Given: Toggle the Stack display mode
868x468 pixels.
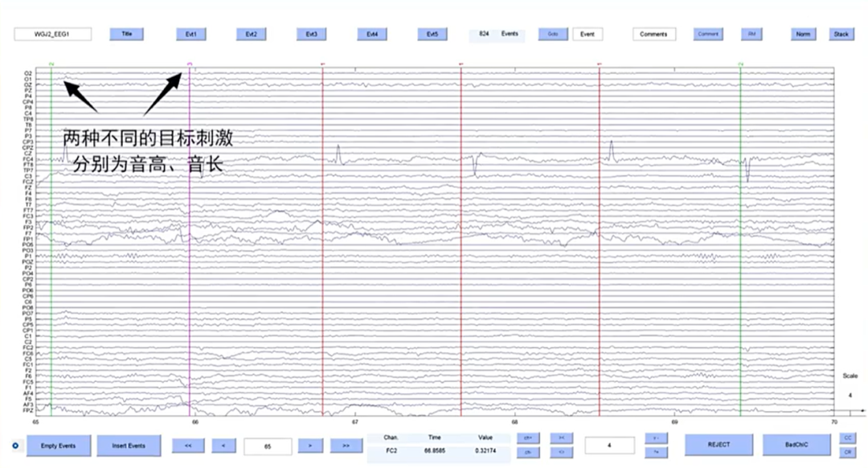Looking at the screenshot, I should [x=841, y=35].
